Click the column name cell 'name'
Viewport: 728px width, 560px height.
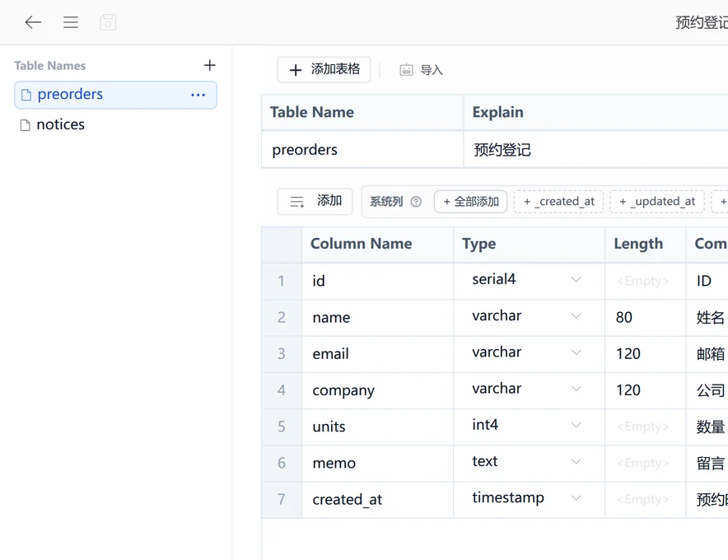pyautogui.click(x=377, y=318)
